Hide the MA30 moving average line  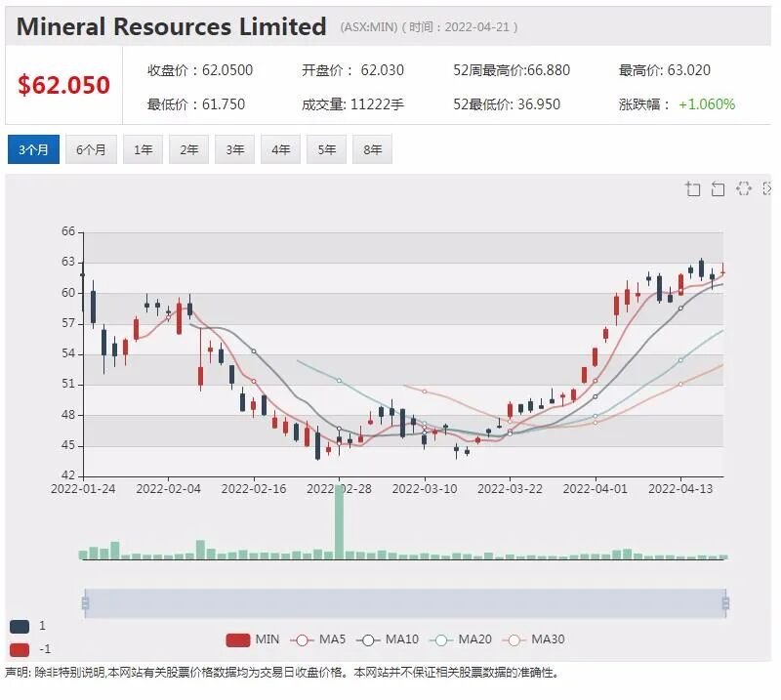click(534, 639)
